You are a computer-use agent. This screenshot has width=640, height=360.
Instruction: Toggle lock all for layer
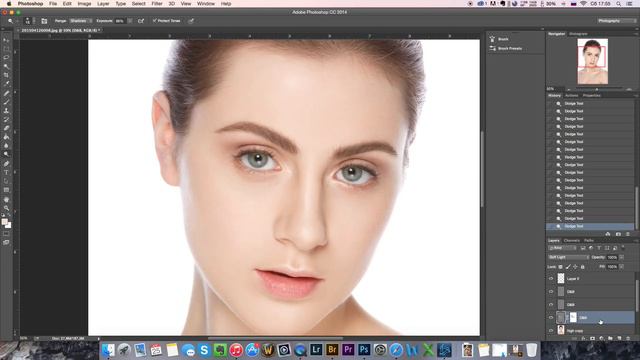tap(582, 267)
